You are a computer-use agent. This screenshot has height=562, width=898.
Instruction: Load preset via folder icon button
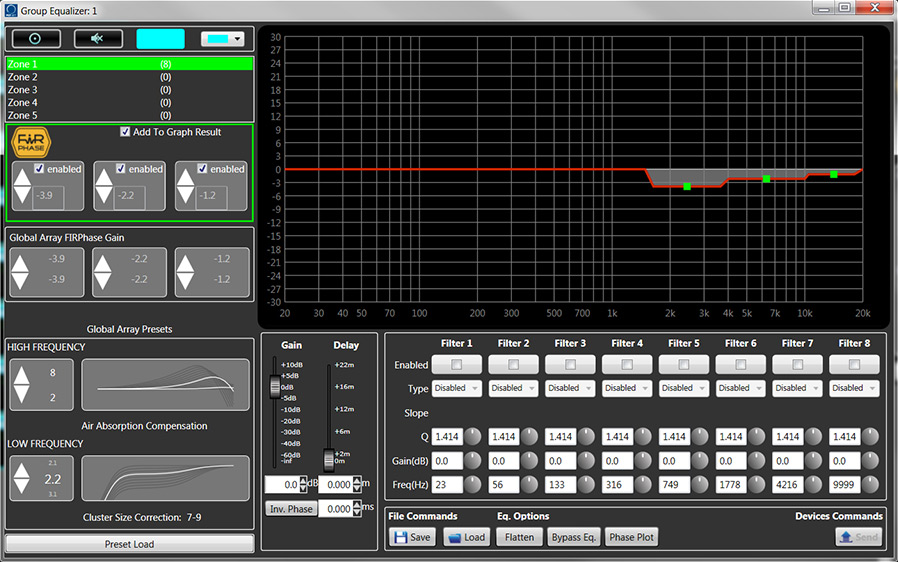coord(467,537)
